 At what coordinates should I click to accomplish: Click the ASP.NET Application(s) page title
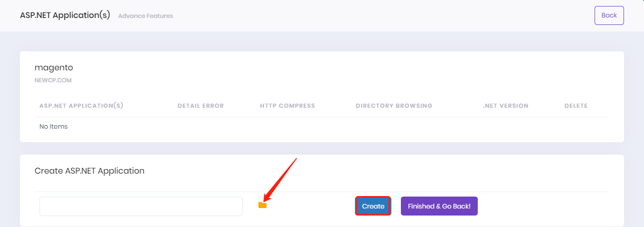[65, 15]
